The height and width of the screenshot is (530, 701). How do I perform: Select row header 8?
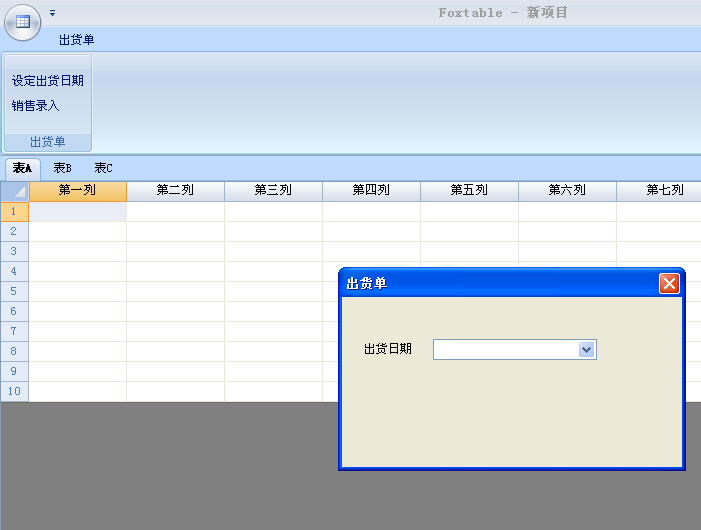(x=14, y=351)
